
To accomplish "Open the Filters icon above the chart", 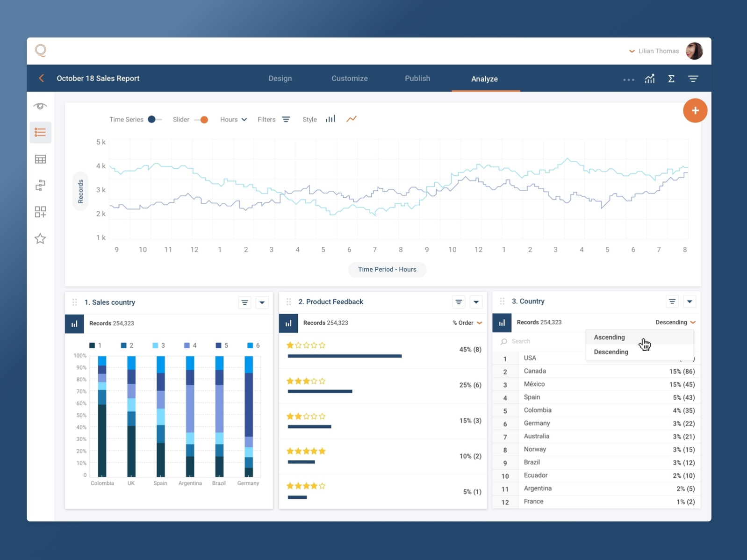I will click(x=286, y=120).
